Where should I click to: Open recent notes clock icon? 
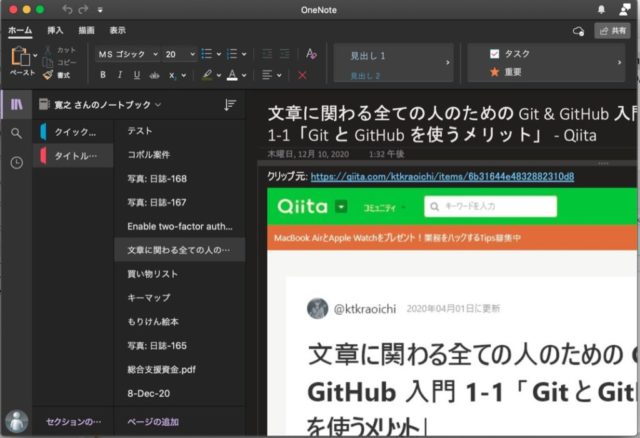16,162
